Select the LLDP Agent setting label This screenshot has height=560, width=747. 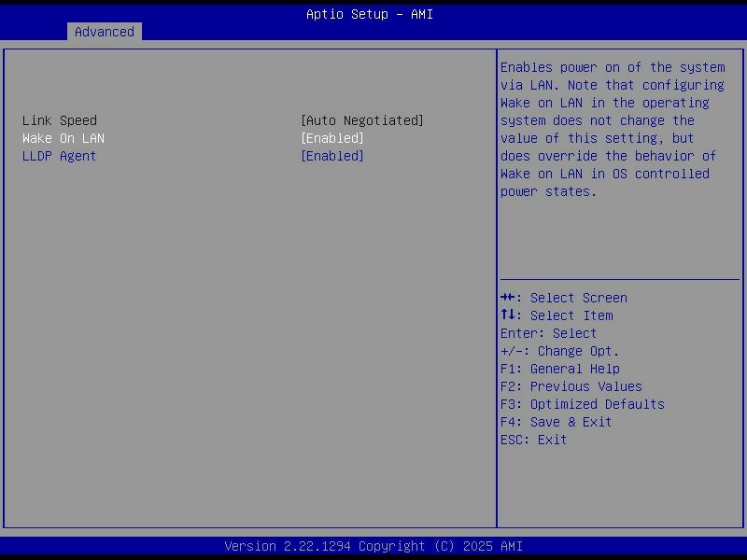point(59,156)
